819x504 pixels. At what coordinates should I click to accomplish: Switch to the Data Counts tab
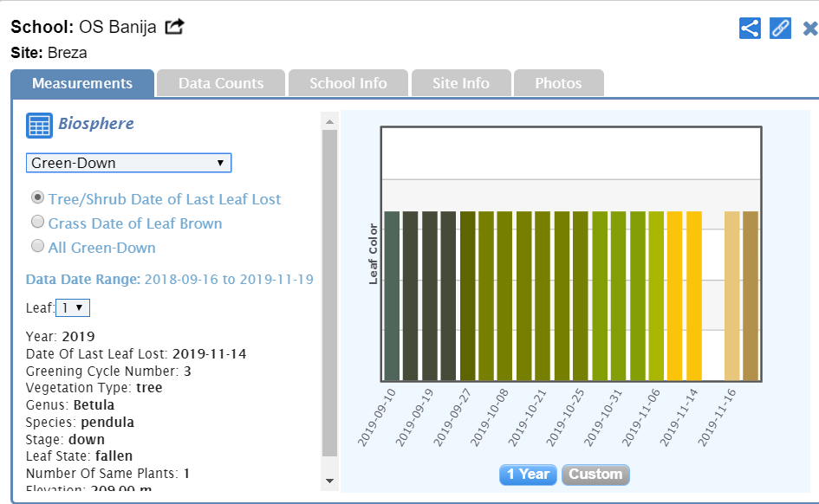(x=221, y=83)
